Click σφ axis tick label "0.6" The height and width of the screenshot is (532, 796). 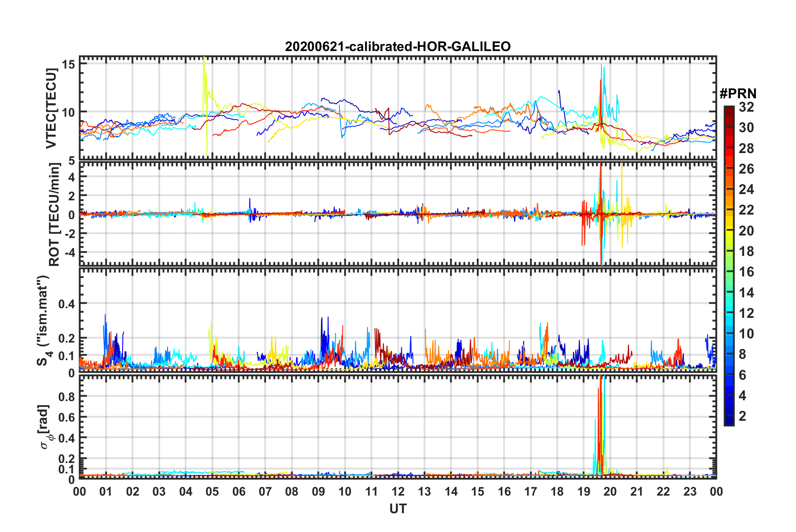(67, 417)
